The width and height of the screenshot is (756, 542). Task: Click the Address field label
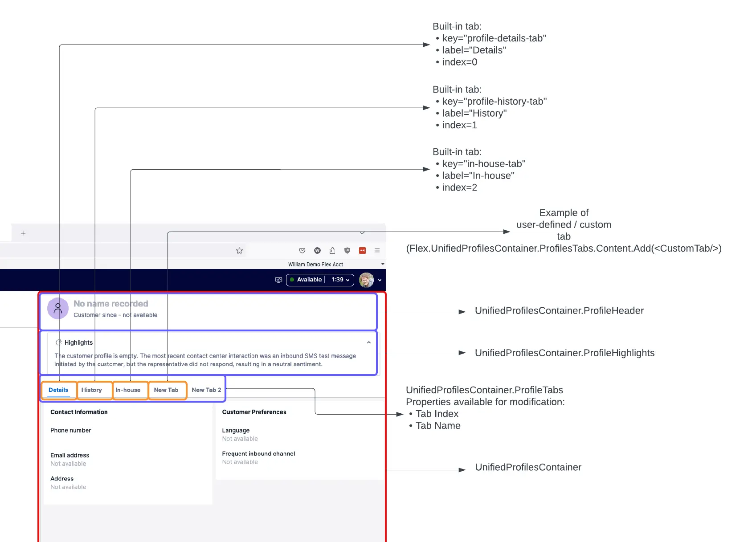(62, 479)
